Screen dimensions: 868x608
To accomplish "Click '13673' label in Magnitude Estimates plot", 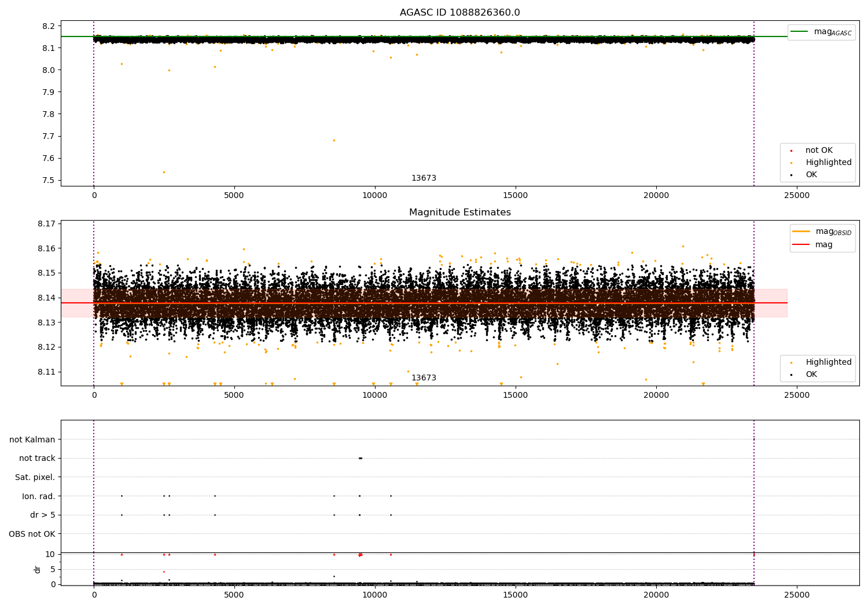I will click(424, 378).
